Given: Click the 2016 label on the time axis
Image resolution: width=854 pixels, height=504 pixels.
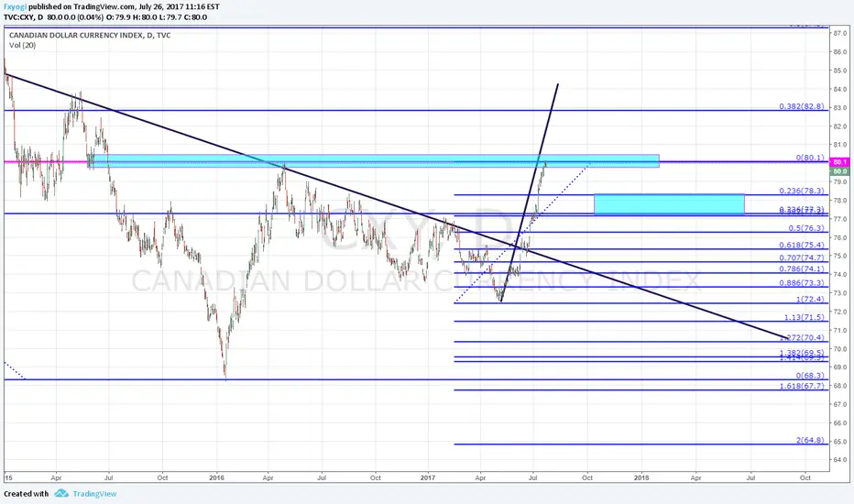Looking at the screenshot, I should click(x=217, y=477).
